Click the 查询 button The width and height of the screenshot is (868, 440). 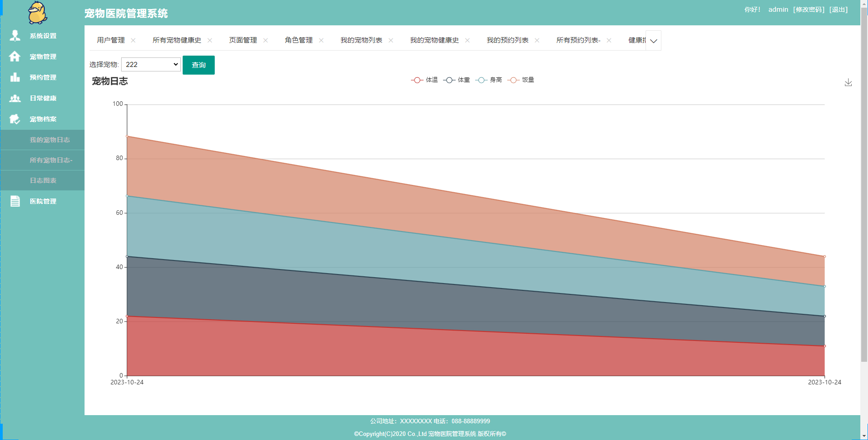coord(198,65)
